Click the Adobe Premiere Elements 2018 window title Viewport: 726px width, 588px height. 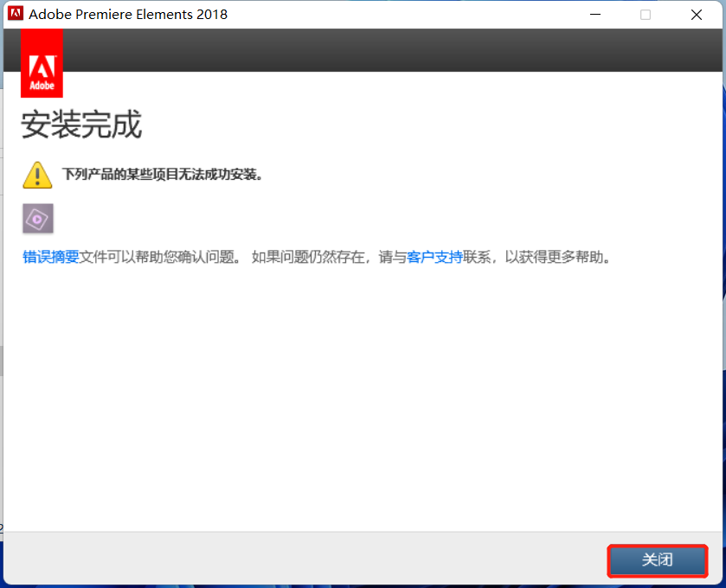click(x=128, y=14)
